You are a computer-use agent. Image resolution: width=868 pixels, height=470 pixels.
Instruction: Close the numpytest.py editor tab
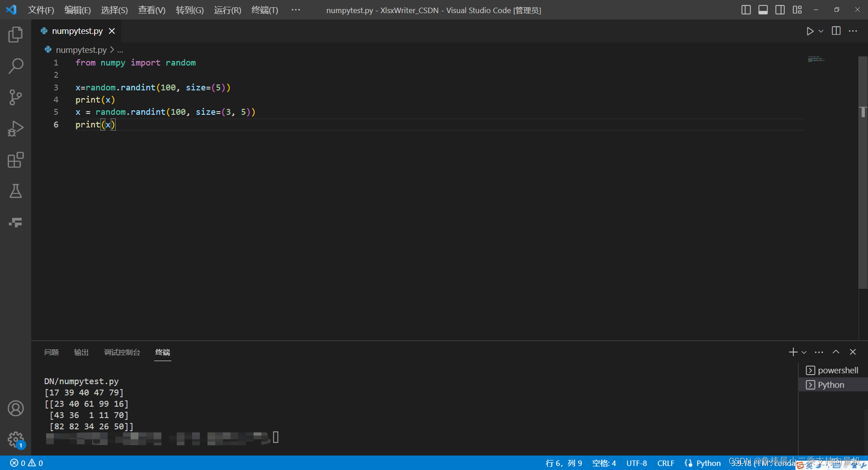tap(112, 31)
